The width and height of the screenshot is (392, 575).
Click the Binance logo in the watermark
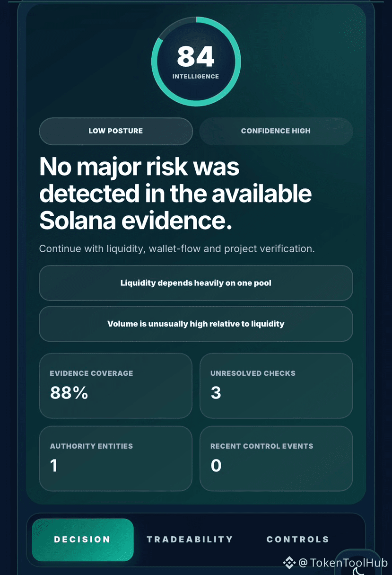pyautogui.click(x=289, y=563)
